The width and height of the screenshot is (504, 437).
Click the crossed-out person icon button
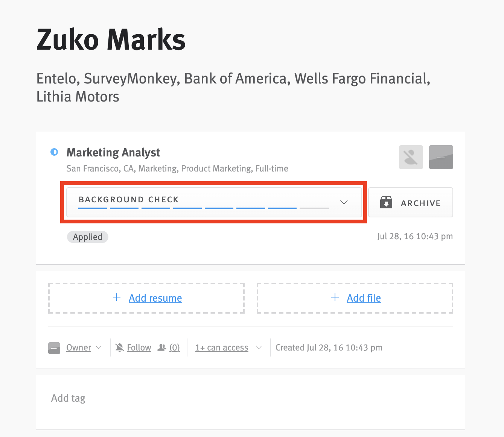tap(411, 157)
